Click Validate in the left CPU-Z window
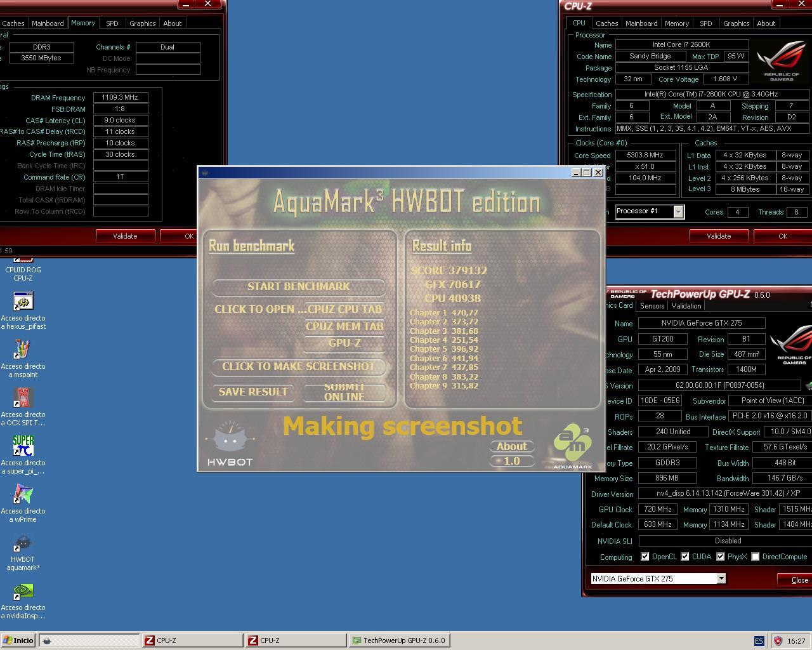812x650 pixels. click(125, 236)
